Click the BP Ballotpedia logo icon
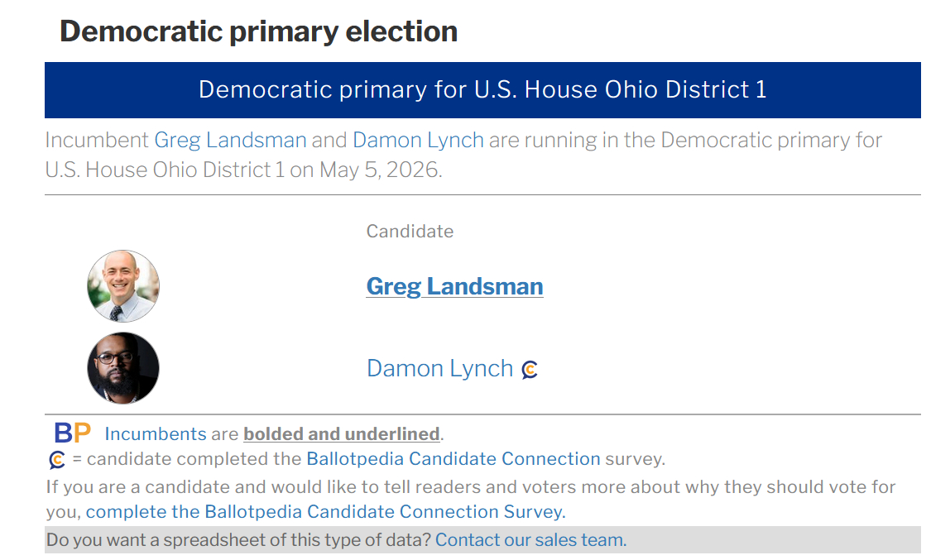The width and height of the screenshot is (931, 560). coord(72,433)
